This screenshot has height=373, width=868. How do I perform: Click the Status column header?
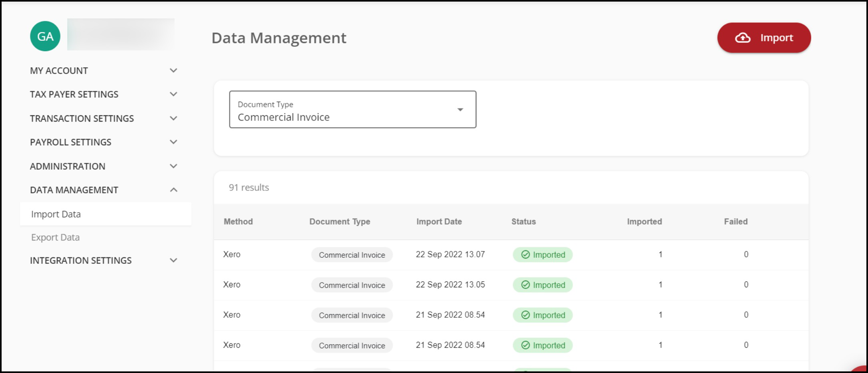(523, 222)
